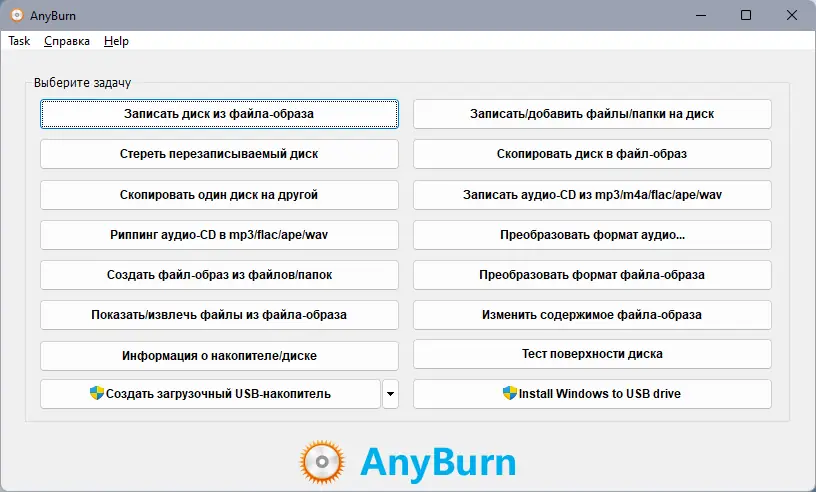
Task: Open Показать/извлечь файлы из файла-образа
Action: pyautogui.click(x=219, y=315)
